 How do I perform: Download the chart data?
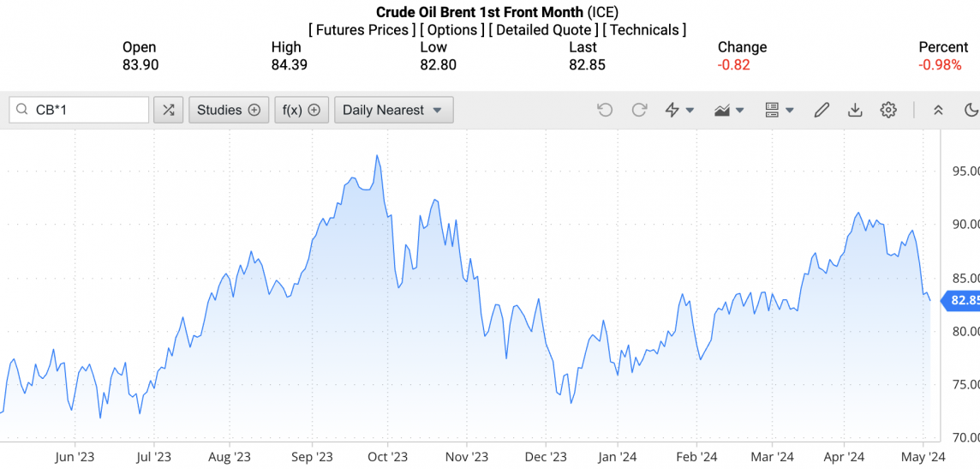click(x=855, y=110)
